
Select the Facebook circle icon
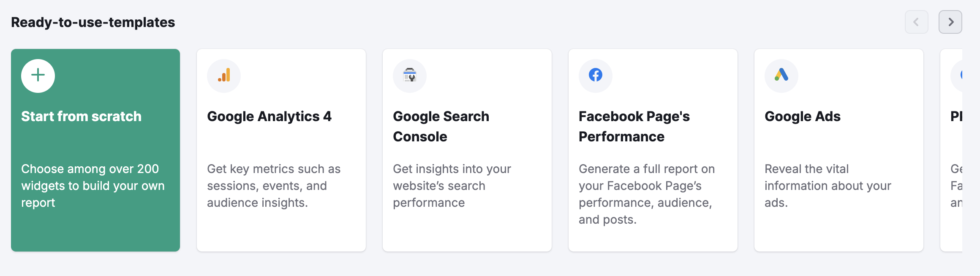tap(595, 76)
